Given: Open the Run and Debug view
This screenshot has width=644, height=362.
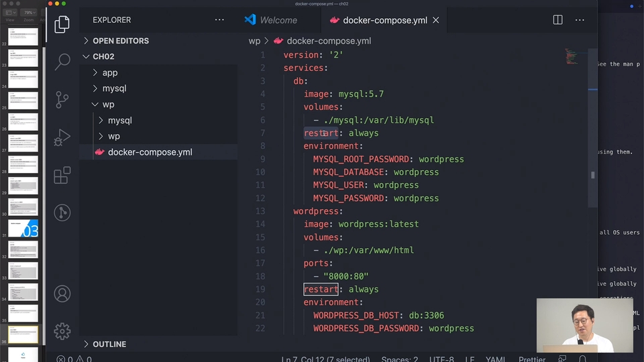Looking at the screenshot, I should tap(62, 137).
